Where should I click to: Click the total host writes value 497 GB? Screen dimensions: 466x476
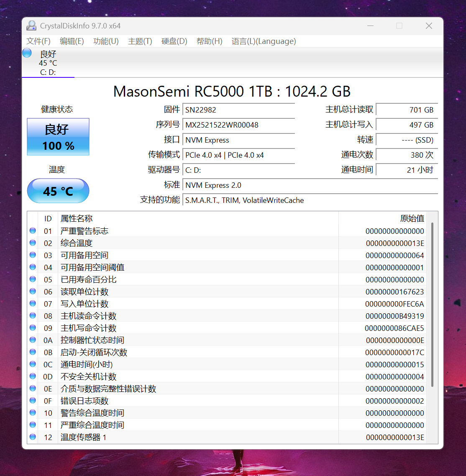(x=407, y=125)
